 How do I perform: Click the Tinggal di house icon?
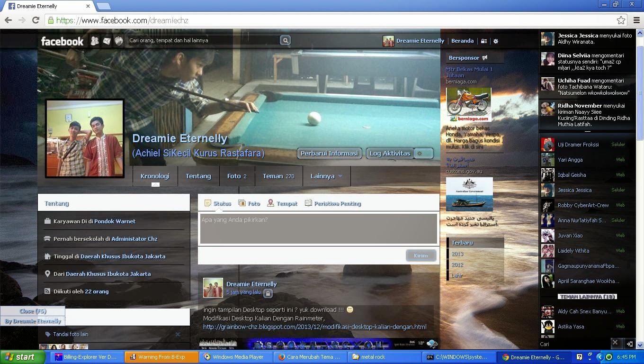47,256
